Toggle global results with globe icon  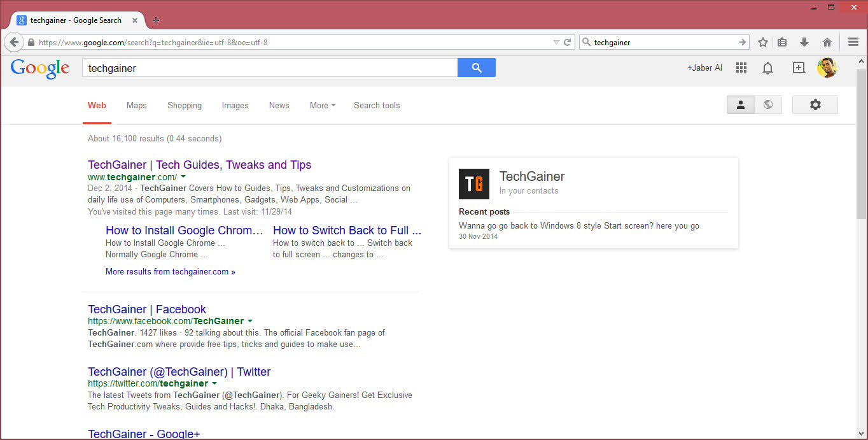click(x=768, y=104)
